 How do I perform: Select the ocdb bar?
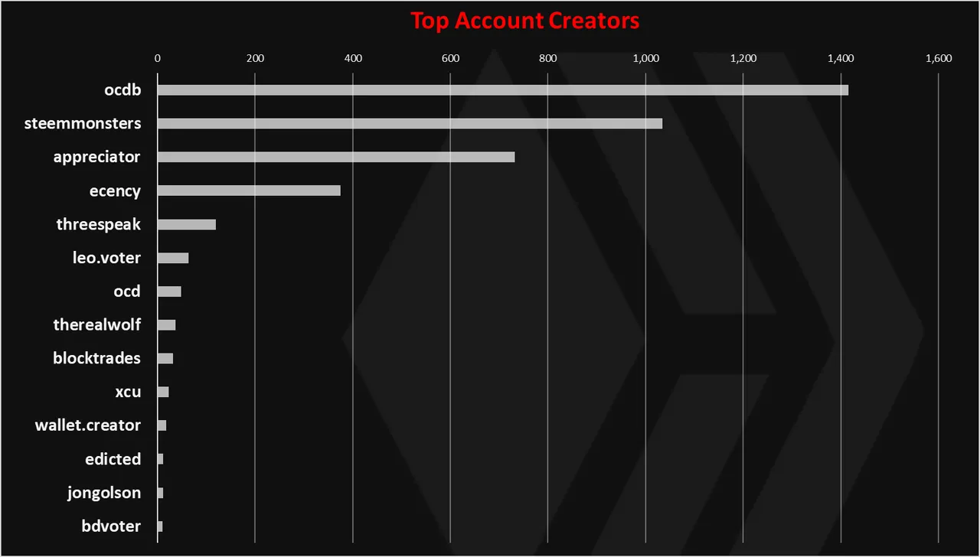click(503, 90)
